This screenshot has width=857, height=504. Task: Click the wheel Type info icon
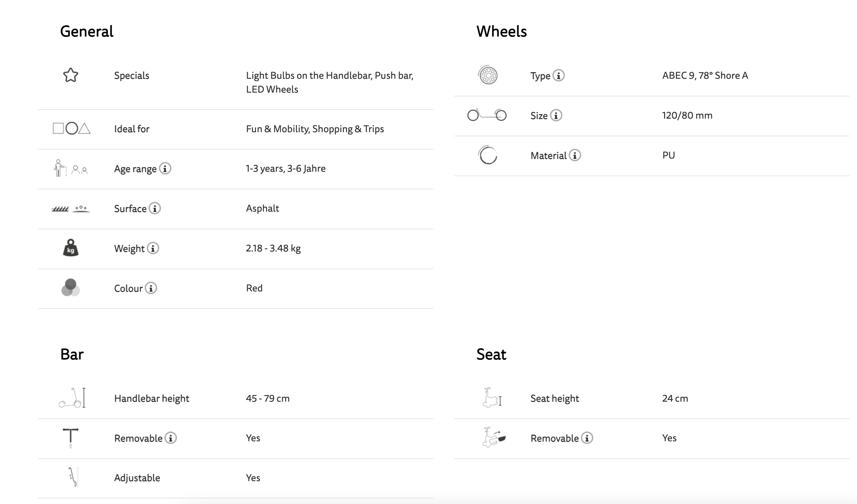click(559, 76)
